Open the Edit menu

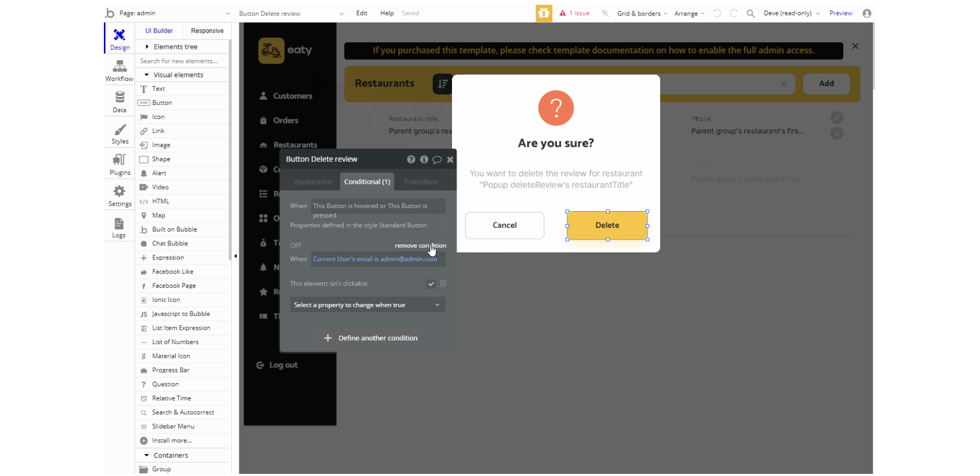[x=362, y=13]
